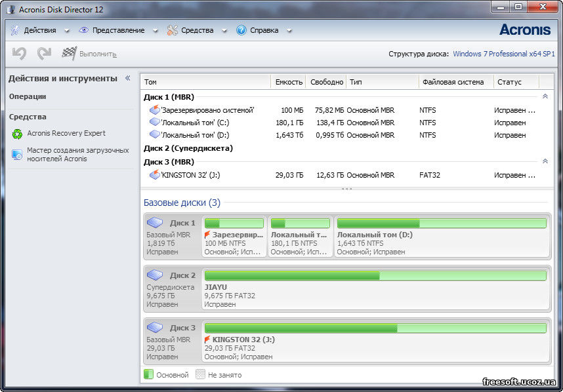Click volume icon of 'Локальный том' (D:)

[x=154, y=135]
